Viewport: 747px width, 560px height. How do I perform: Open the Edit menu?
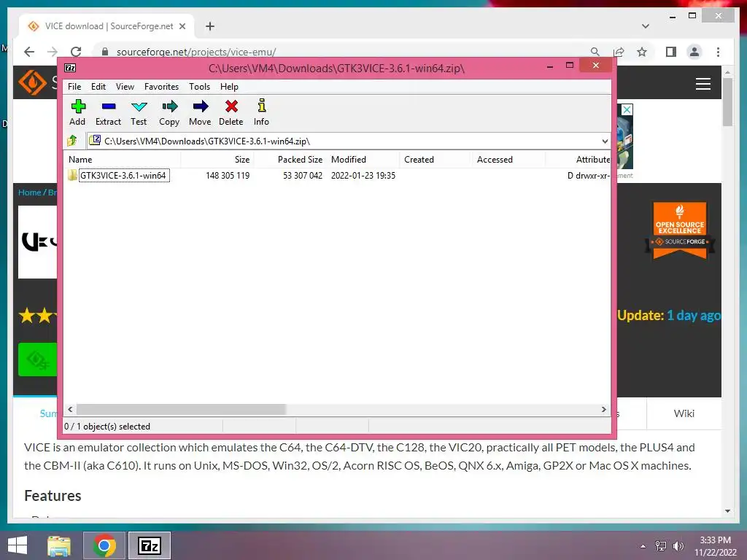pyautogui.click(x=98, y=87)
